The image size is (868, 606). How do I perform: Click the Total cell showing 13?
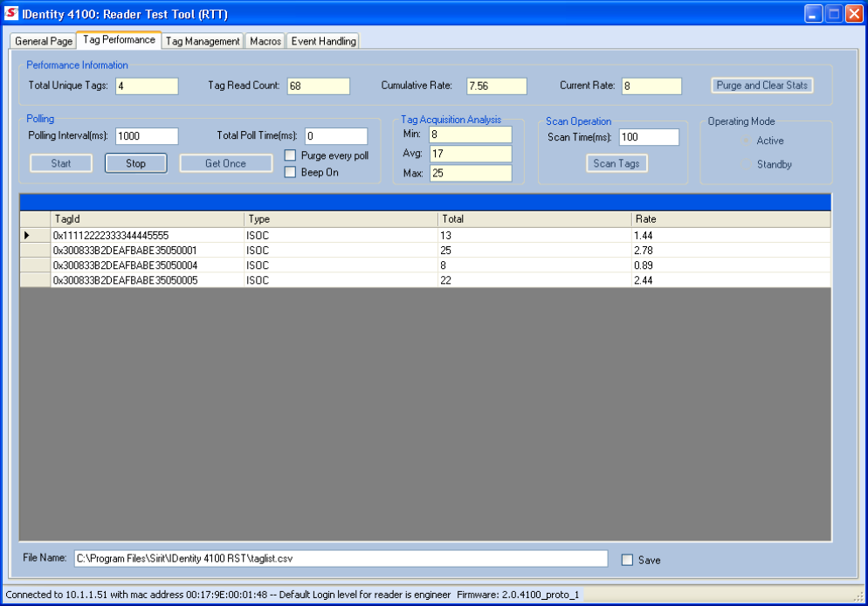pyautogui.click(x=534, y=235)
